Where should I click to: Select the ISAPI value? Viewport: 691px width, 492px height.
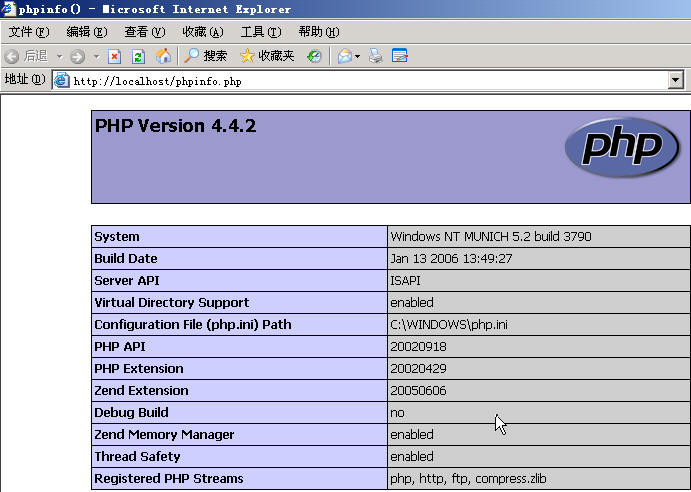click(x=405, y=281)
